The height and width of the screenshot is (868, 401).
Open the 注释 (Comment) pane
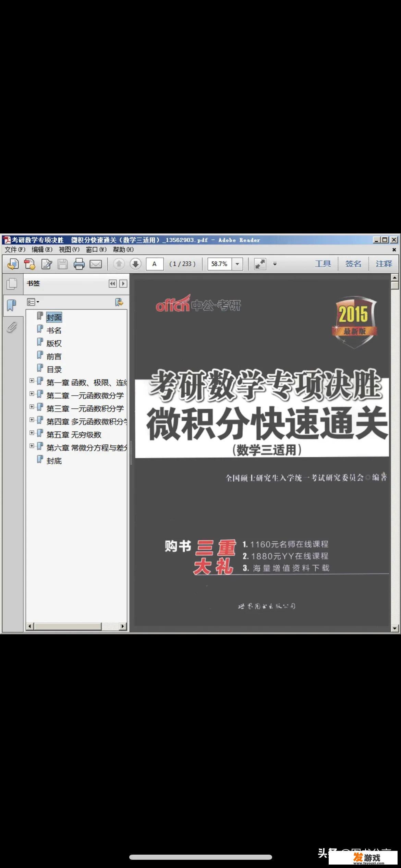point(384,264)
